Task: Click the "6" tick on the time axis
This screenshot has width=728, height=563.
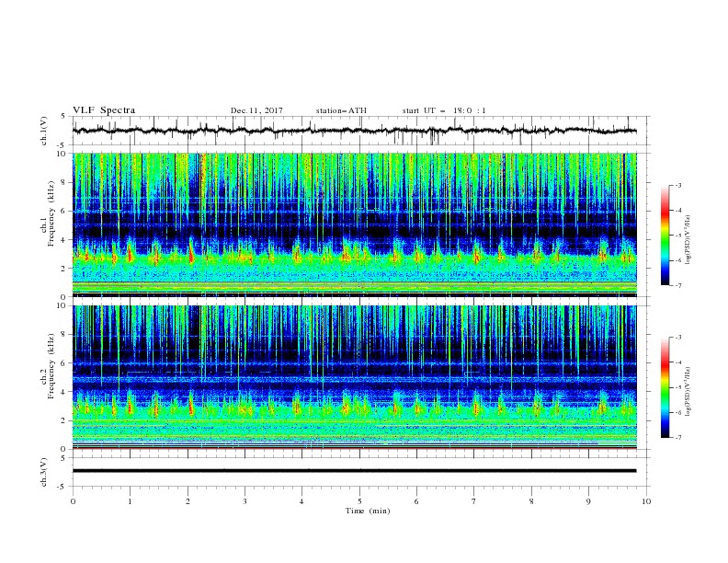Action: (416, 501)
